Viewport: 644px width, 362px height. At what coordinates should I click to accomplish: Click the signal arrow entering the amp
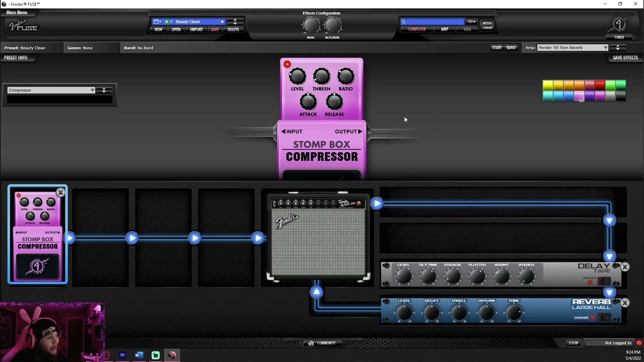pyautogui.click(x=258, y=238)
